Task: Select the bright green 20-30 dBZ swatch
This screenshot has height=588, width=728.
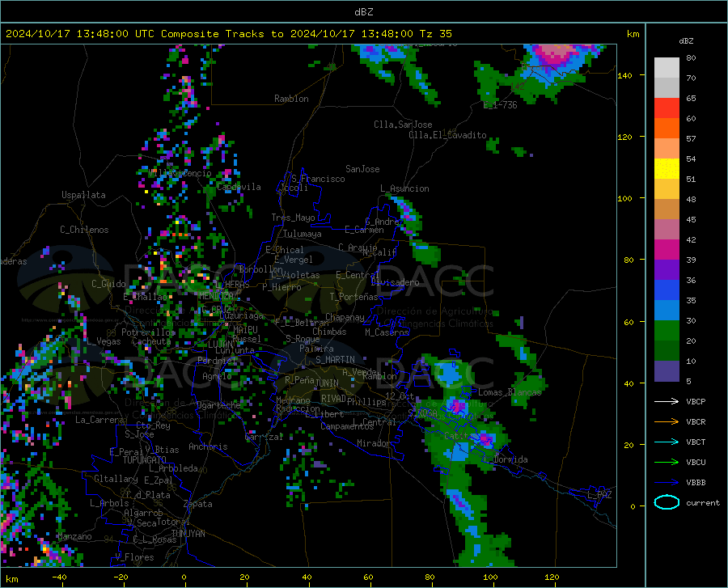Action: pyautogui.click(x=667, y=331)
